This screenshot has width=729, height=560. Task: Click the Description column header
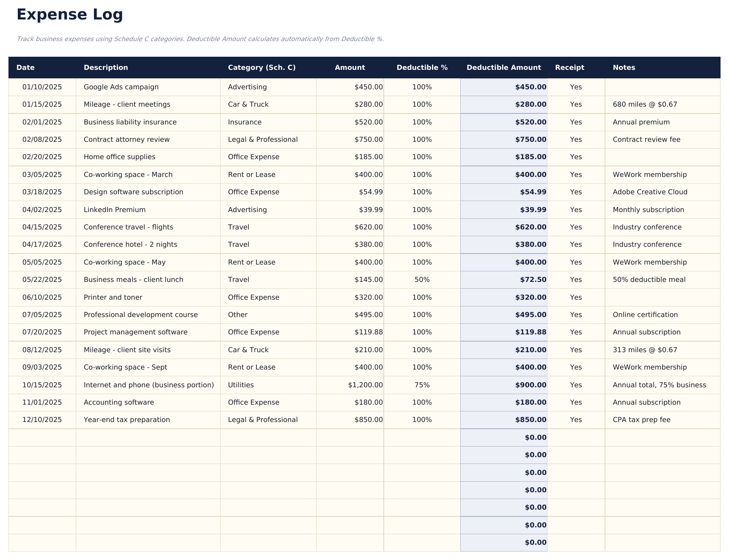[x=106, y=67]
